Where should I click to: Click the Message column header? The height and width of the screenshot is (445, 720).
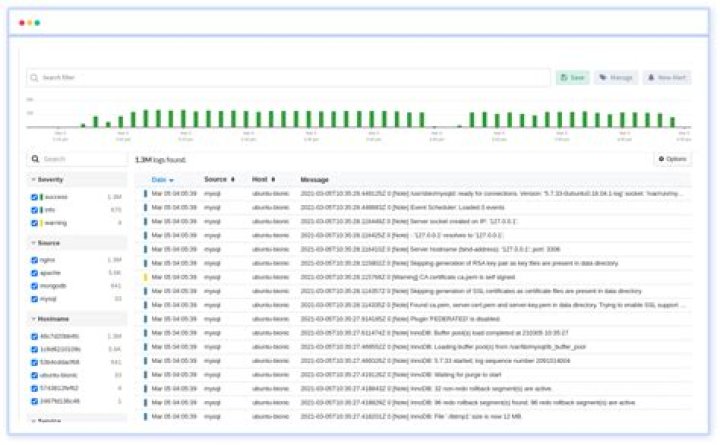click(315, 179)
